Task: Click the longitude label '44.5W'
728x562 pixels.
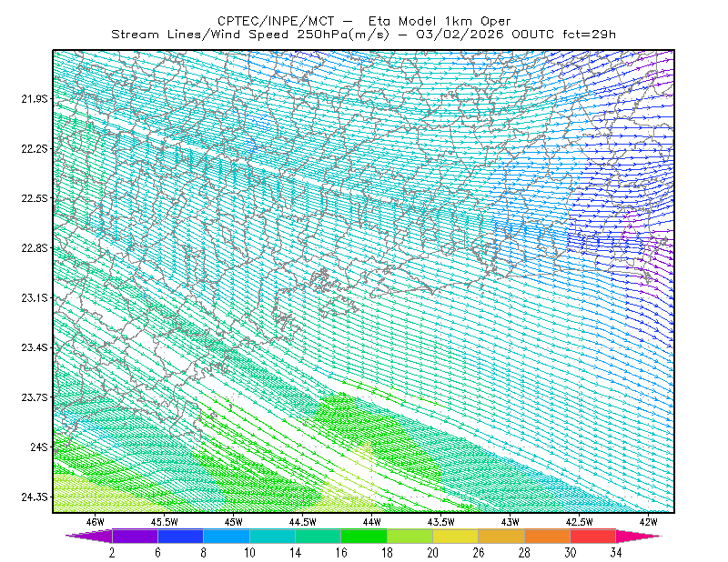Action: point(303,522)
